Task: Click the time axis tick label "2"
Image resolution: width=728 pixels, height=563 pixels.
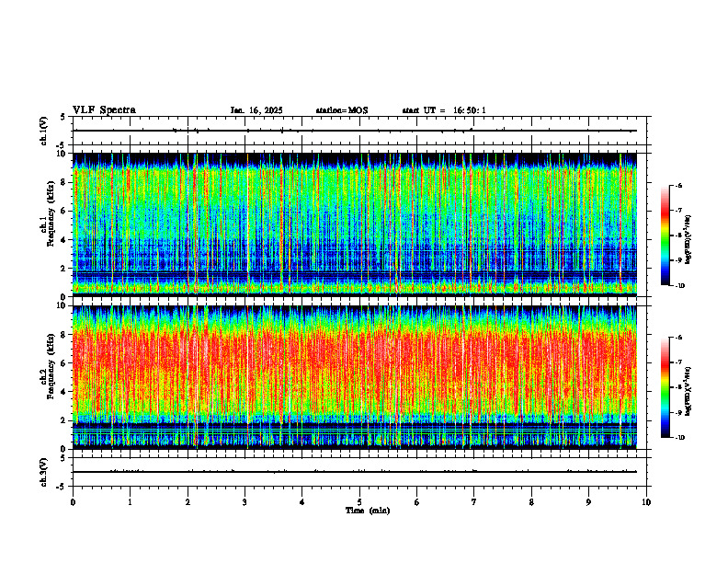Action: [188, 502]
